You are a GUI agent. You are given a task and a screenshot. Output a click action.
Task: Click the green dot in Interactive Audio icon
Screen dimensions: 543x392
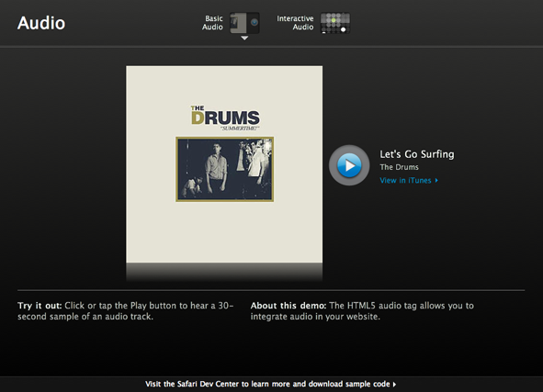[334, 20]
